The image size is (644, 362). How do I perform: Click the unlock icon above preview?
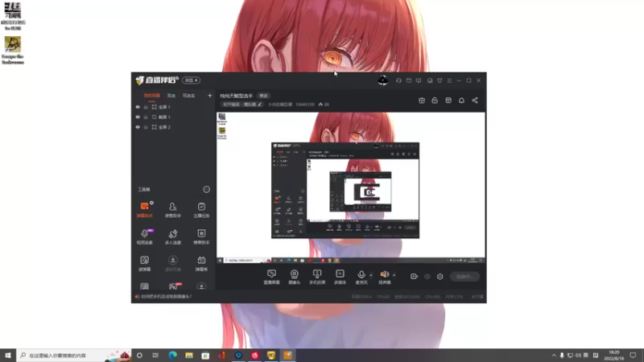tap(435, 100)
